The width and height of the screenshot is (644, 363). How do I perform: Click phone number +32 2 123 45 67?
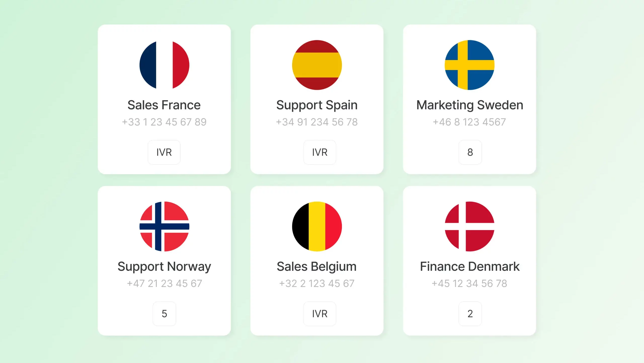317,283
